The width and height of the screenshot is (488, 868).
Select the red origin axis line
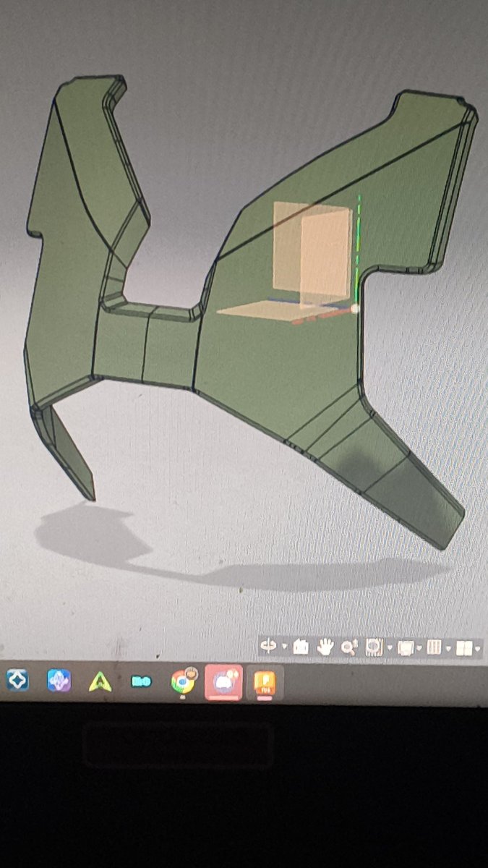coord(322,316)
